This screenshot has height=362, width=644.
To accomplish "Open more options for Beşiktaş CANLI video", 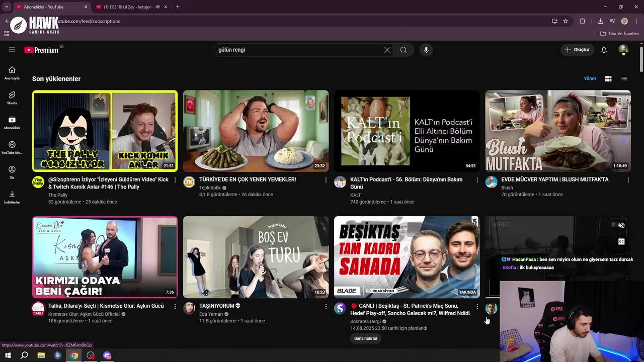I will (477, 306).
